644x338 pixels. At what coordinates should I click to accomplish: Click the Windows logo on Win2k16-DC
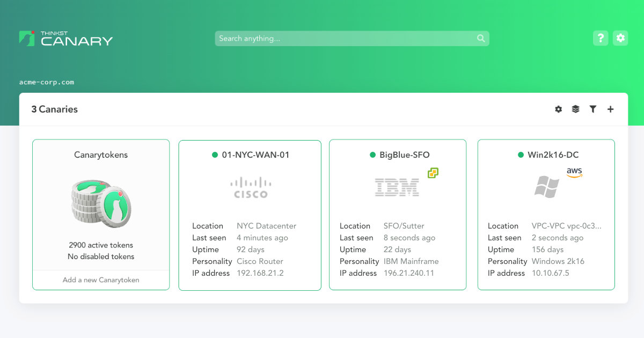click(x=547, y=187)
